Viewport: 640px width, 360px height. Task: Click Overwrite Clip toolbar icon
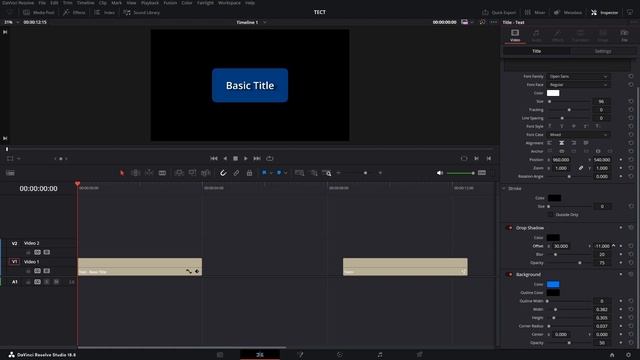pos(192,173)
